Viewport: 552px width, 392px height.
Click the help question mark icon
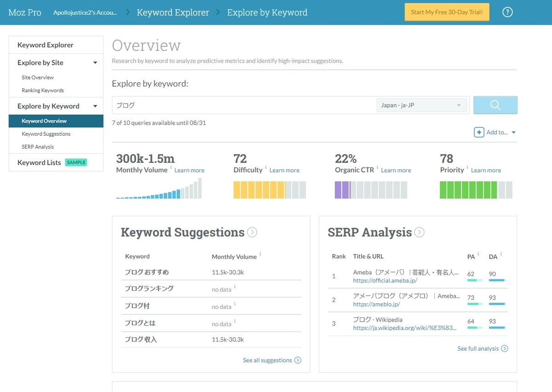click(507, 12)
